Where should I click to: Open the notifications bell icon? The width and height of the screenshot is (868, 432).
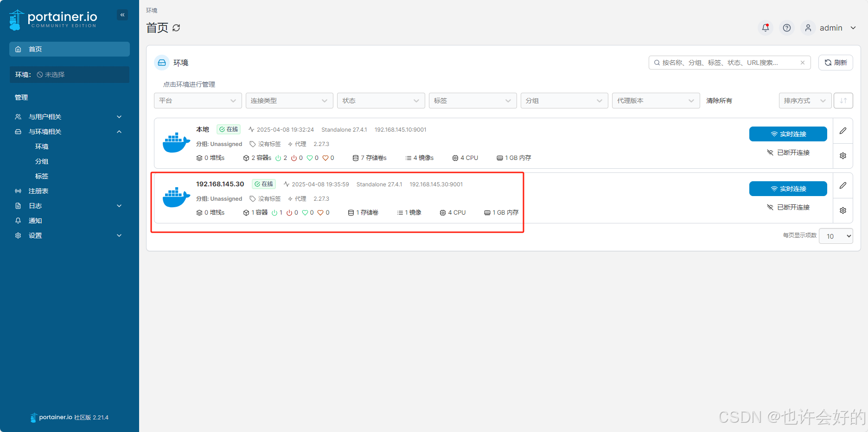[766, 28]
